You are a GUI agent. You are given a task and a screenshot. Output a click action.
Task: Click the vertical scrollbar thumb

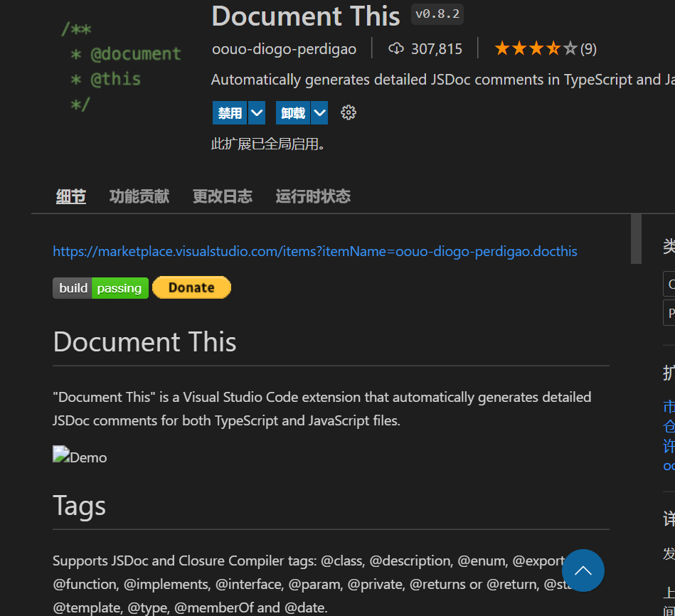coord(636,239)
